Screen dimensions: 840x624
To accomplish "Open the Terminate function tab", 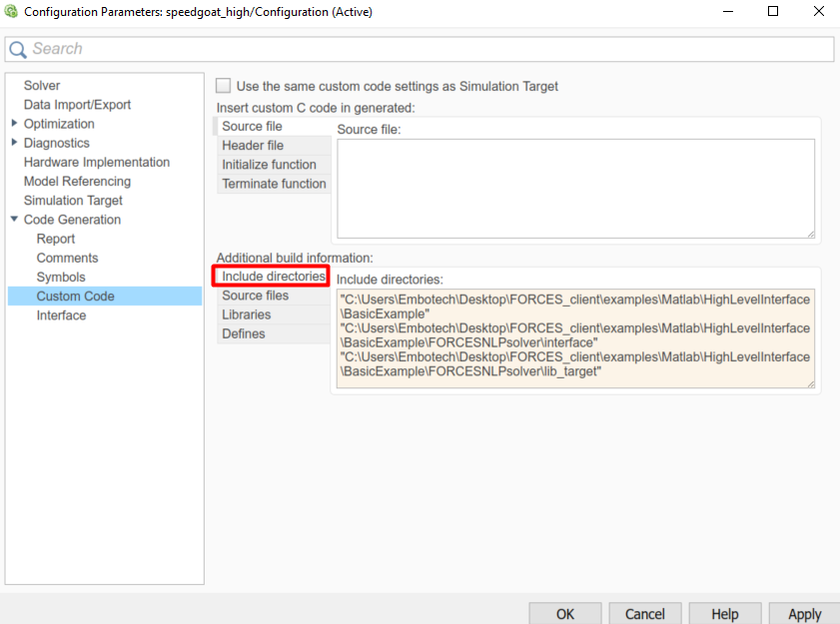I will coord(274,184).
